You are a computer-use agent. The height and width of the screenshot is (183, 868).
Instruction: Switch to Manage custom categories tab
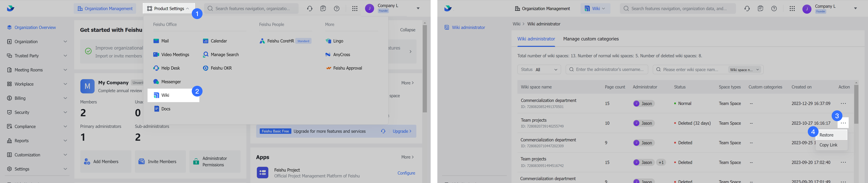591,39
